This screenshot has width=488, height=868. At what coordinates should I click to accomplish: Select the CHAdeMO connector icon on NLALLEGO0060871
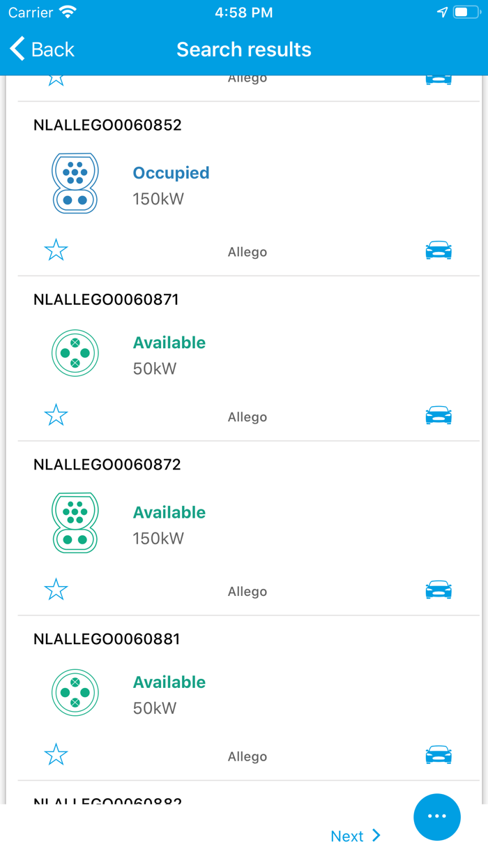coord(75,352)
